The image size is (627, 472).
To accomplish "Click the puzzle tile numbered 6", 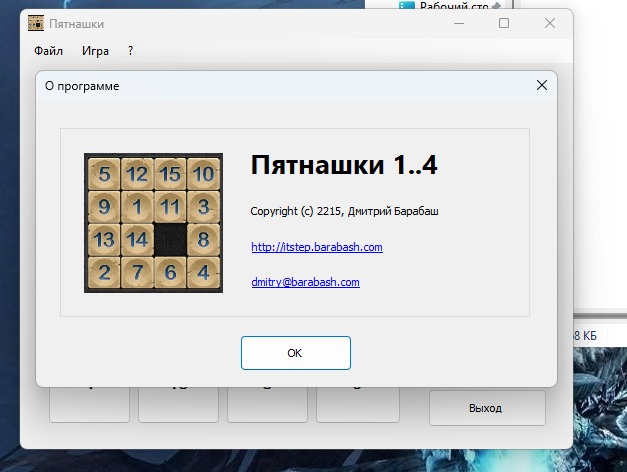I will 170,271.
